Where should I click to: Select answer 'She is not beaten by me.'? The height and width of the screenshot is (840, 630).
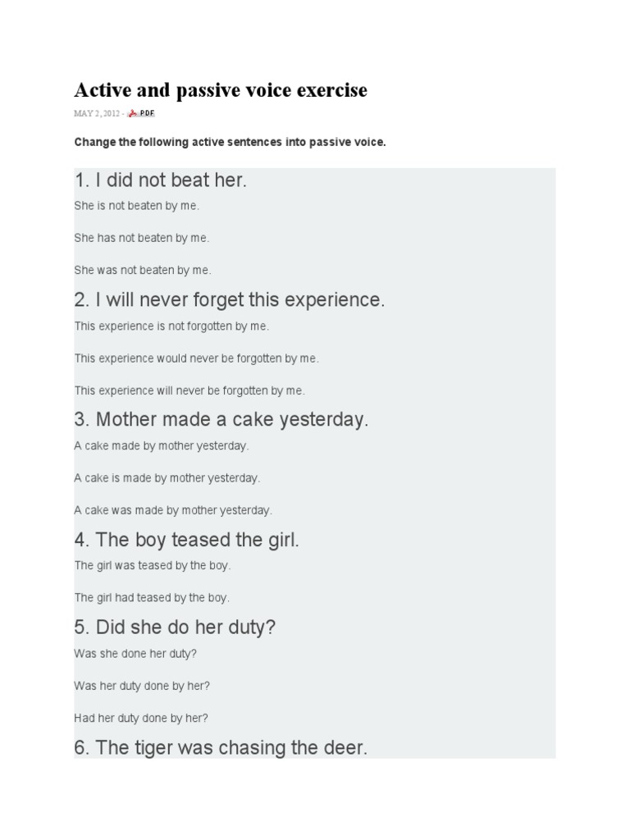[x=137, y=206]
